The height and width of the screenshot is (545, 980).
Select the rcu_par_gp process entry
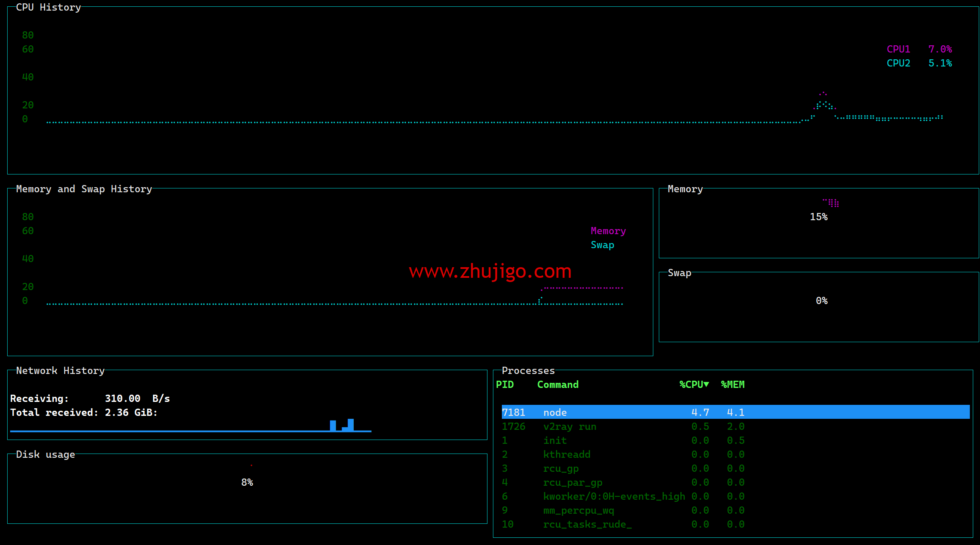point(572,482)
